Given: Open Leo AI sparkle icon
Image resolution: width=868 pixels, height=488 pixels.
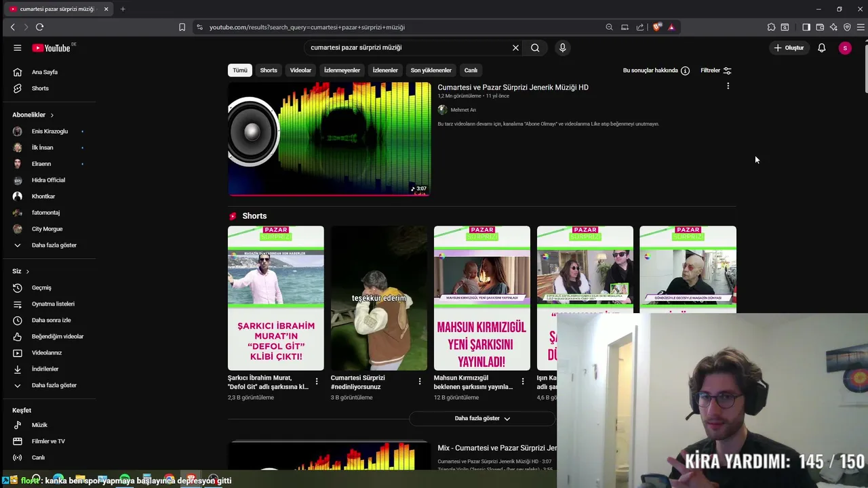Looking at the screenshot, I should [833, 27].
